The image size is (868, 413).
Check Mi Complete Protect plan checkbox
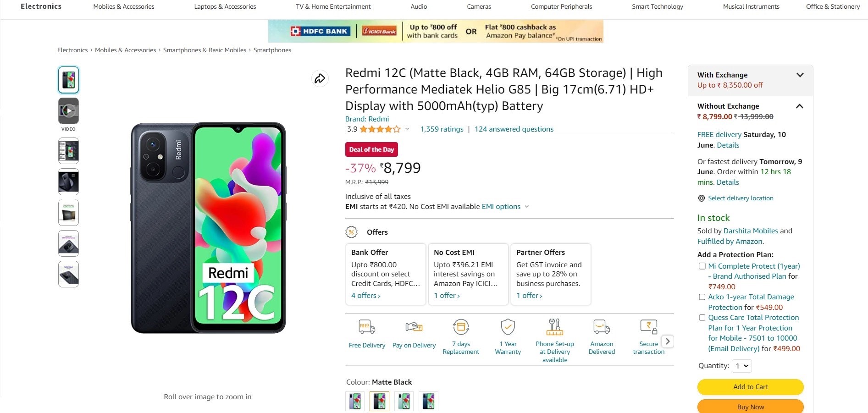702,266
